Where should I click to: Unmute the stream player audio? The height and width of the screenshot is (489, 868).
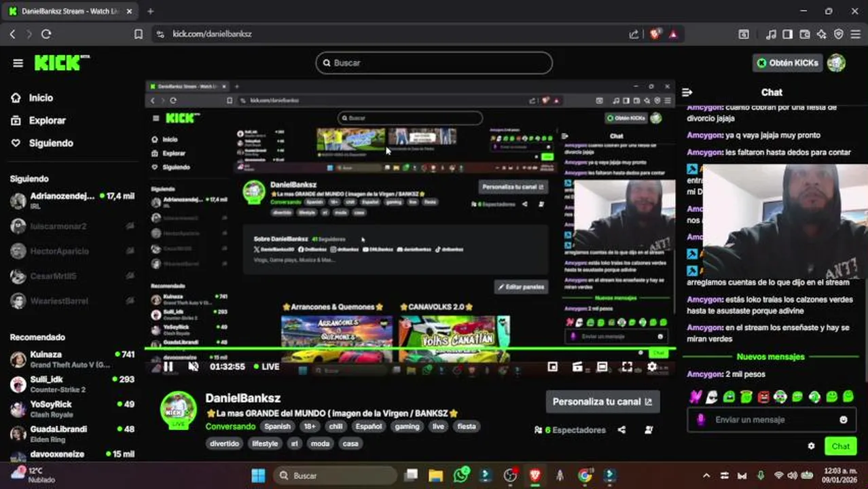194,367
